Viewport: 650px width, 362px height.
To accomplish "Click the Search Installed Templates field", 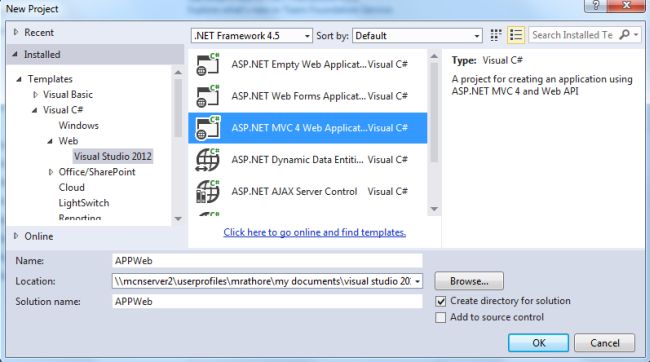I will (573, 35).
